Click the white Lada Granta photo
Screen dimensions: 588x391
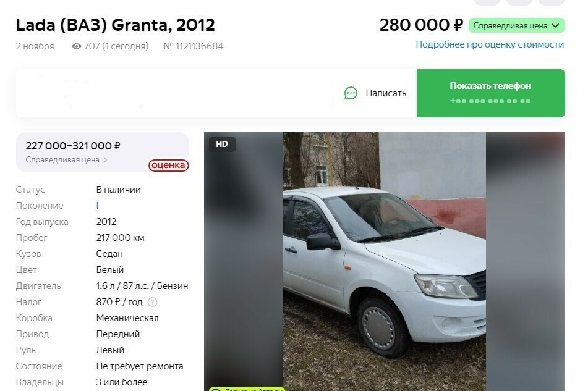pos(385,261)
